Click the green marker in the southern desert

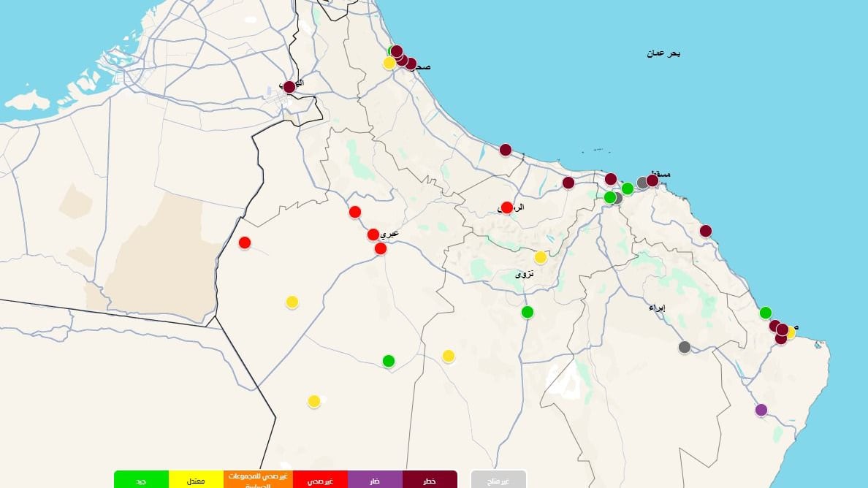click(389, 361)
